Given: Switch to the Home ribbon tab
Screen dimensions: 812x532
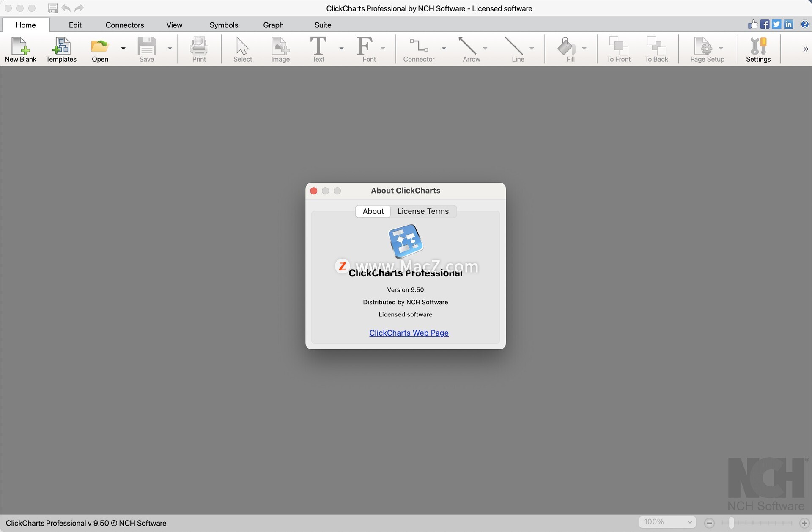Looking at the screenshot, I should click(26, 25).
